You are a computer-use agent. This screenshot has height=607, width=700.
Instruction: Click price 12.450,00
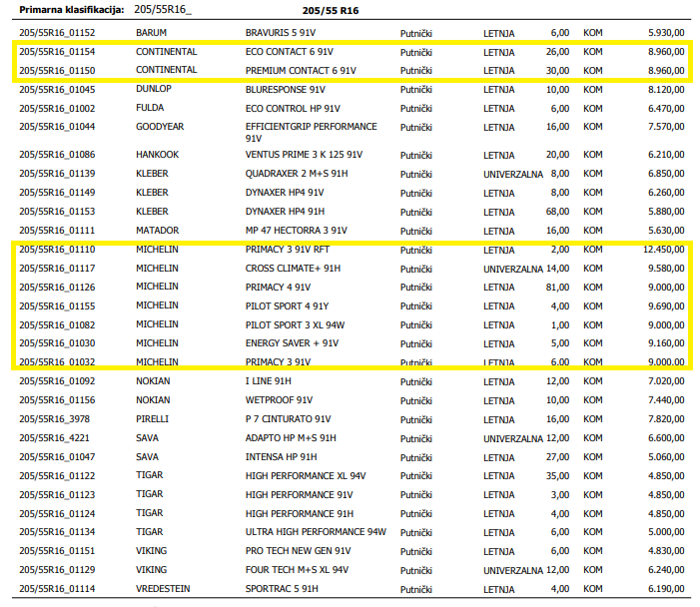pos(664,250)
